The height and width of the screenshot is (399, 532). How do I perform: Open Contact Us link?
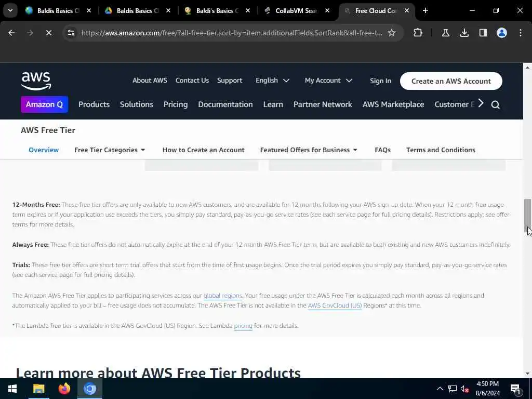pos(192,81)
